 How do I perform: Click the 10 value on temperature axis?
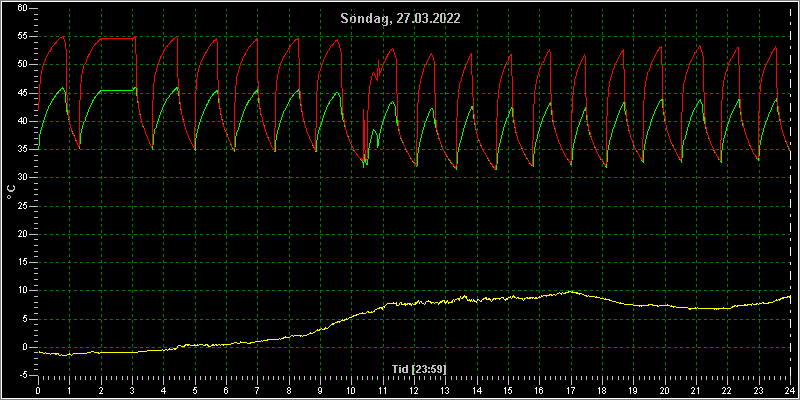click(x=22, y=290)
